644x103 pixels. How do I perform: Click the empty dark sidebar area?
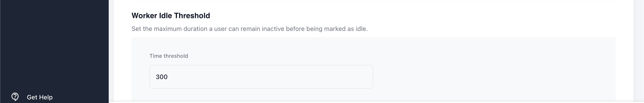point(54,45)
